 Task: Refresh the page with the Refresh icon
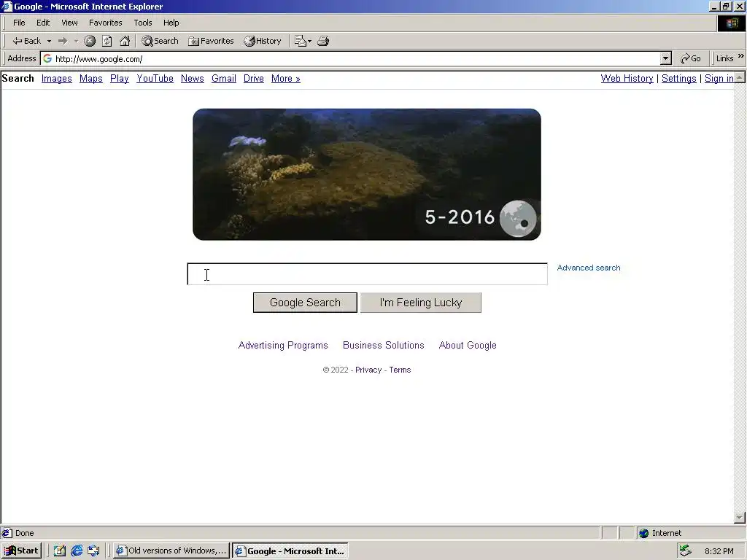point(107,41)
